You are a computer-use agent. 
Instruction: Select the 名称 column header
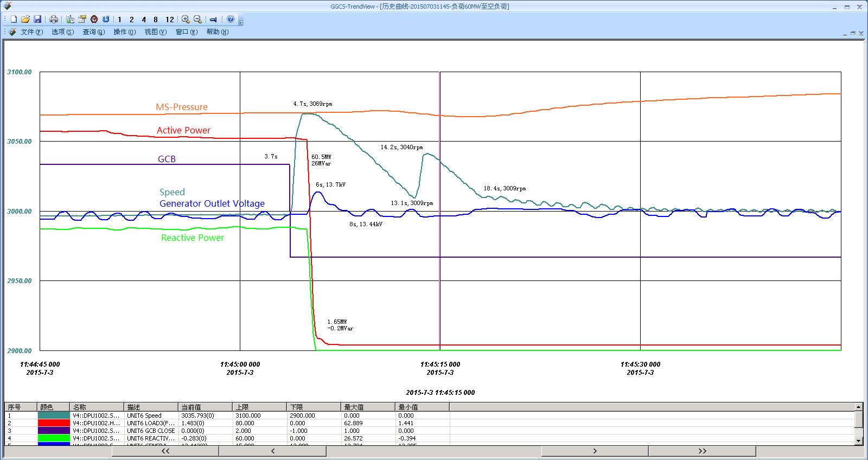(97, 407)
